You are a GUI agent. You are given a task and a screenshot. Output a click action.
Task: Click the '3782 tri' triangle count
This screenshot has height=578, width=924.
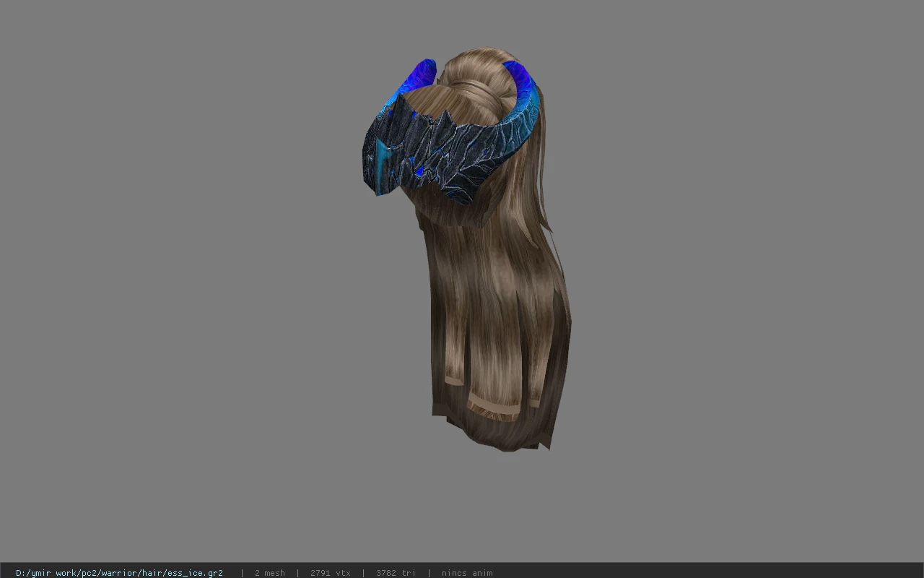tap(396, 573)
